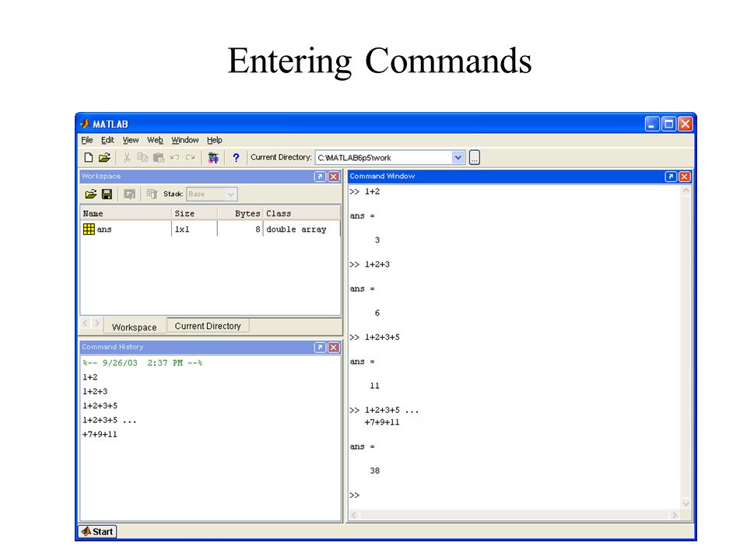This screenshot has width=747, height=560.
Task: Undock the Workspace panel
Action: coord(320,177)
